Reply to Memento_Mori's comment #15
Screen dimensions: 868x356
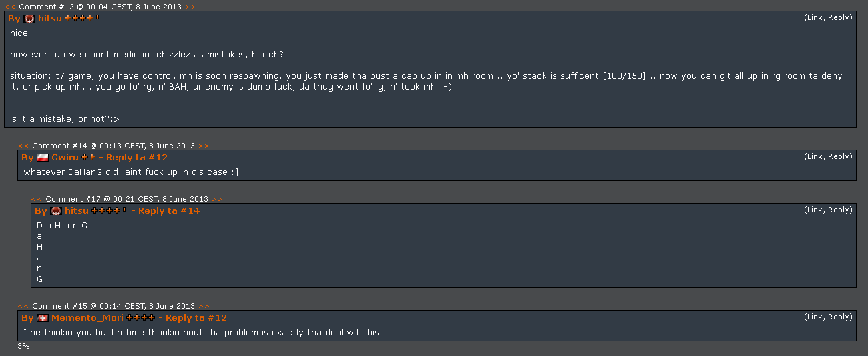tap(839, 317)
